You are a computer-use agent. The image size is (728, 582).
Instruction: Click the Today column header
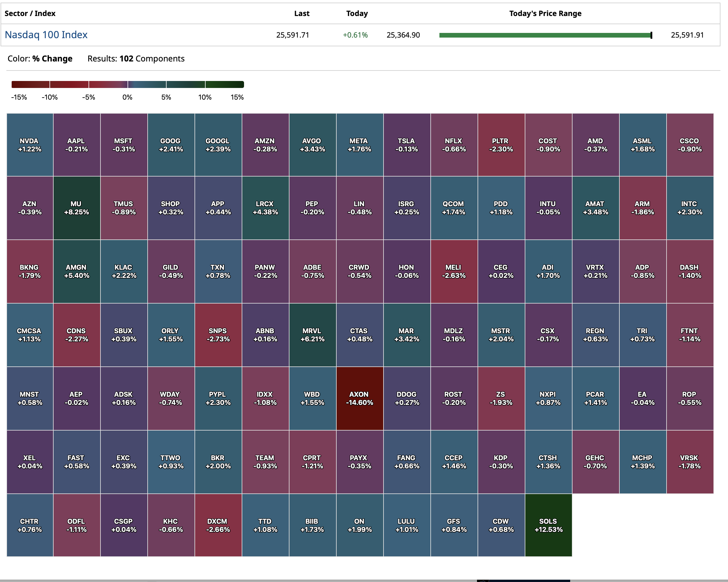click(x=356, y=13)
